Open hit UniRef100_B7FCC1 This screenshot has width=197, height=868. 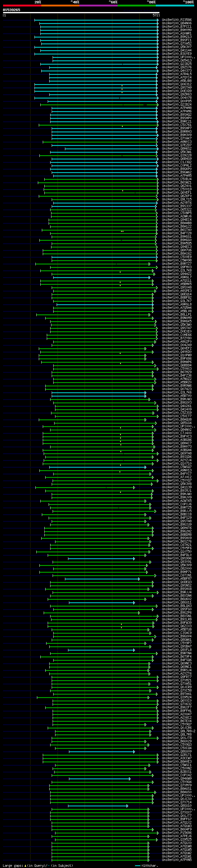click(177, 26)
